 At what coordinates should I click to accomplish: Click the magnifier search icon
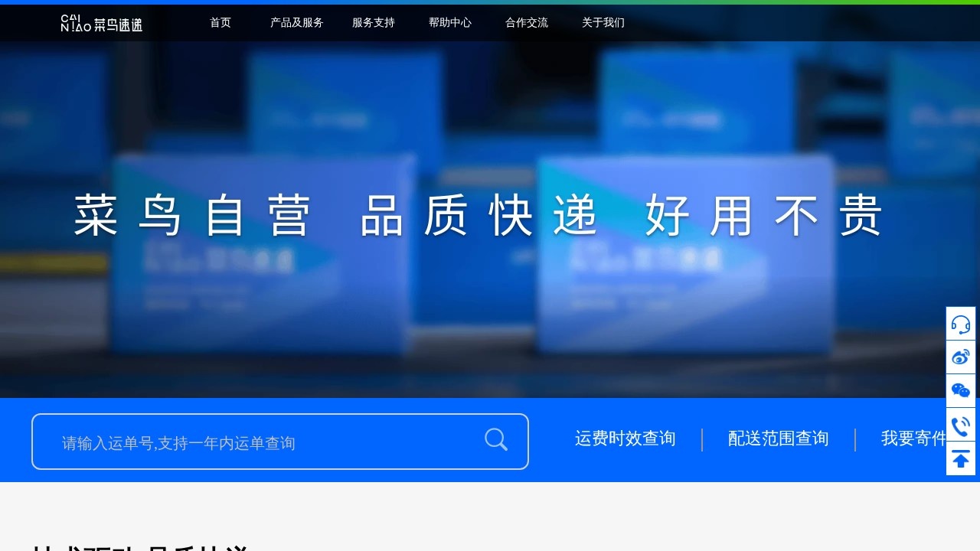[x=496, y=440]
